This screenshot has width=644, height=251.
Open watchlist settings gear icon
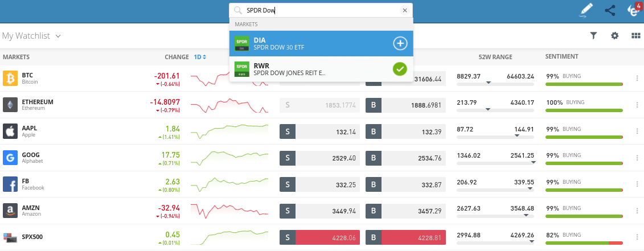click(614, 36)
